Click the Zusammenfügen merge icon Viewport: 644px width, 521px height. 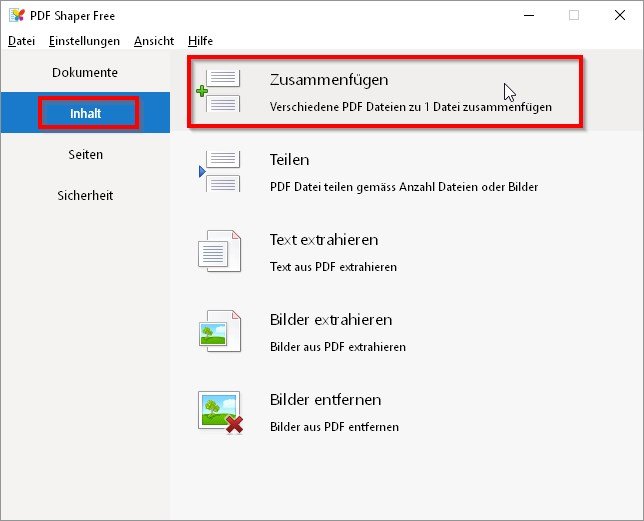(x=219, y=91)
